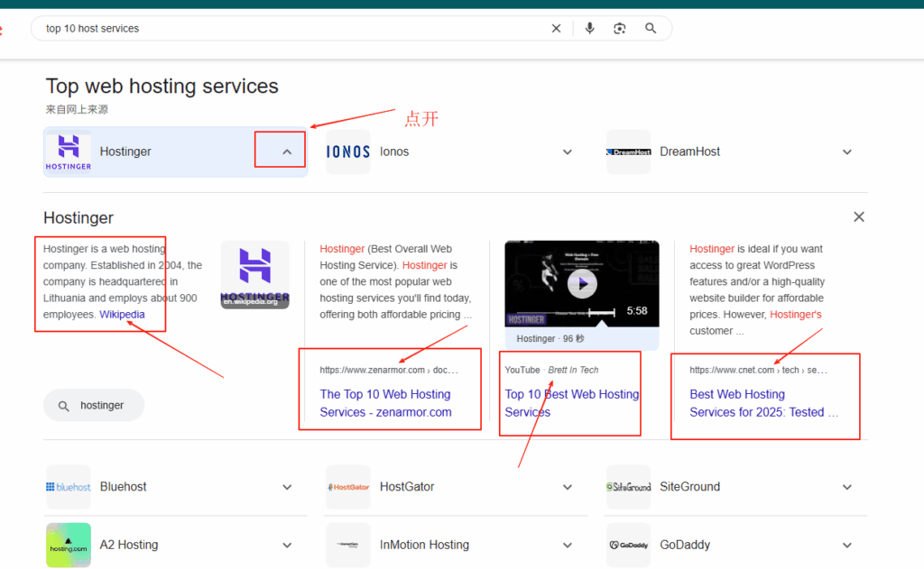The image size is (924, 569).
Task: Play the Hostinger YouTube video
Action: click(582, 284)
